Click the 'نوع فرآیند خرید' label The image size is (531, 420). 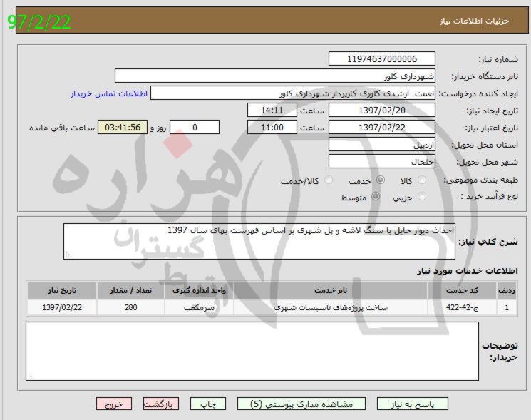[489, 197]
